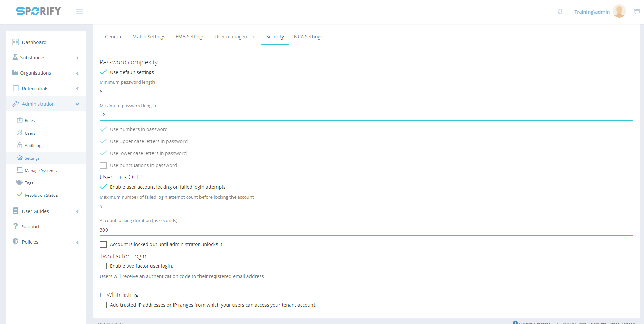This screenshot has height=324, width=644.
Task: Enable two factor user login
Action: 103,266
